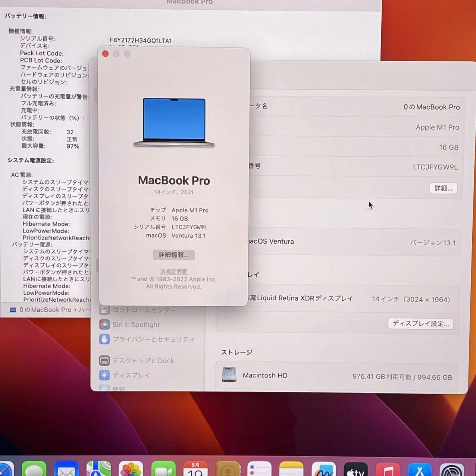476x476 pixels.
Task: Launch Reminders from the Dock
Action: click(x=259, y=469)
